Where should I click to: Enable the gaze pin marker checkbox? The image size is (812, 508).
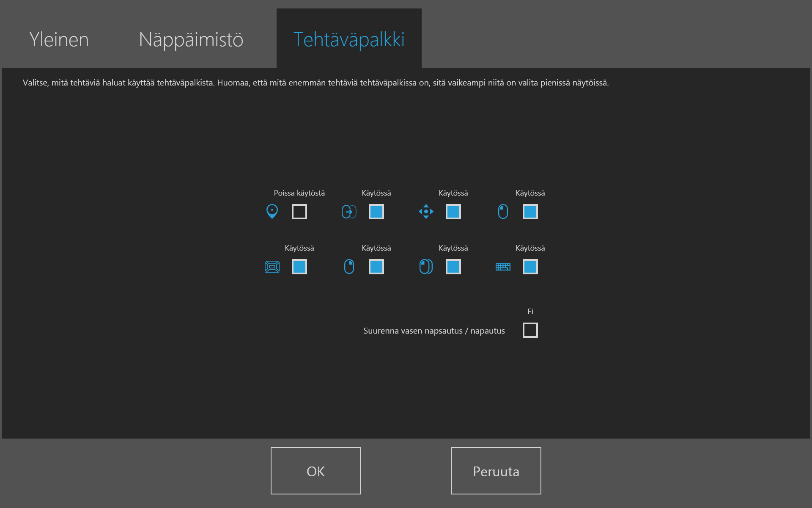click(x=299, y=211)
